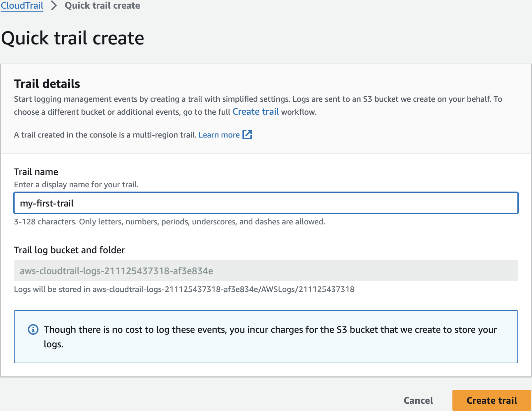Click the breadcrumb chevron separator
Image resolution: width=532 pixels, height=411 pixels.
tap(54, 6)
